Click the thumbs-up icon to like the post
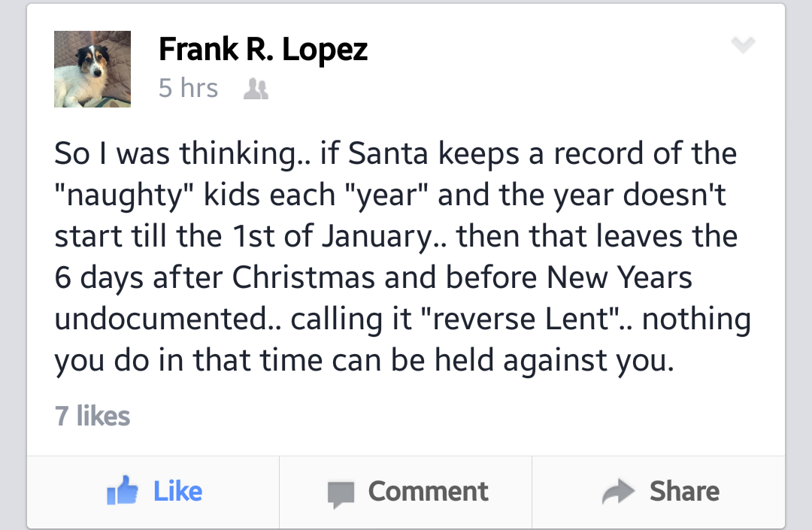 (123, 492)
